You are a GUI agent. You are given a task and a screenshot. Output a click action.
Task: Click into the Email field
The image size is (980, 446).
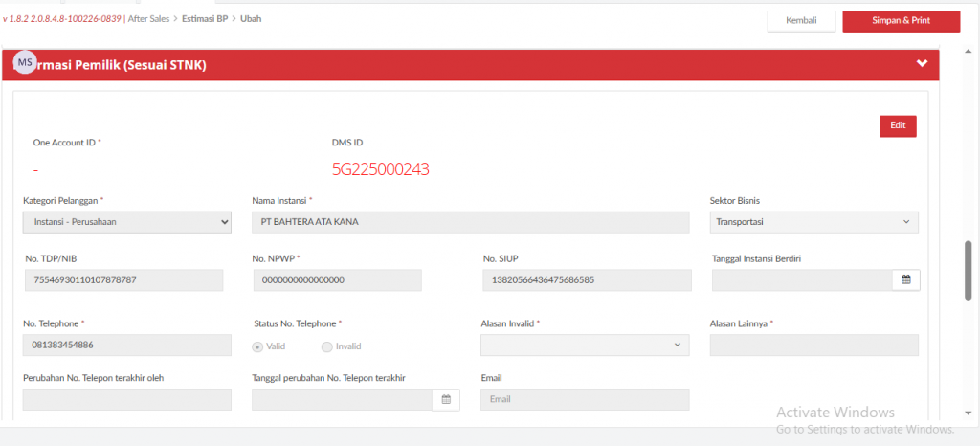pos(584,400)
